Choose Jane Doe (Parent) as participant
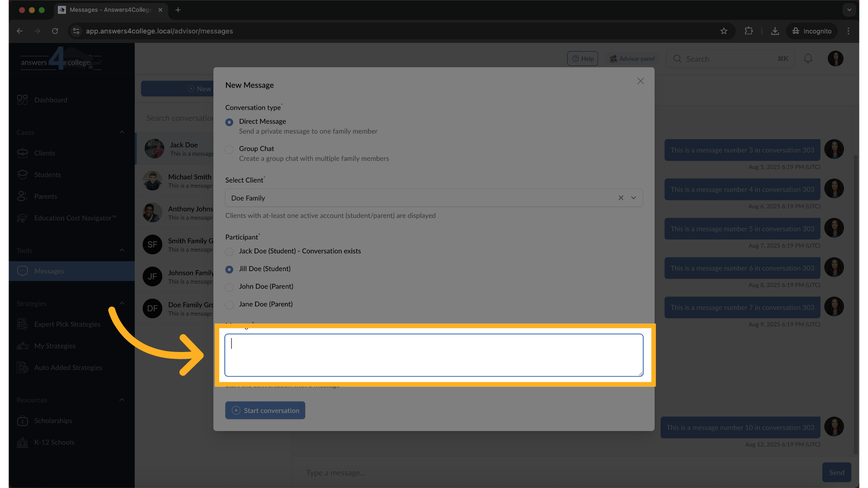The image size is (868, 488). [230, 305]
